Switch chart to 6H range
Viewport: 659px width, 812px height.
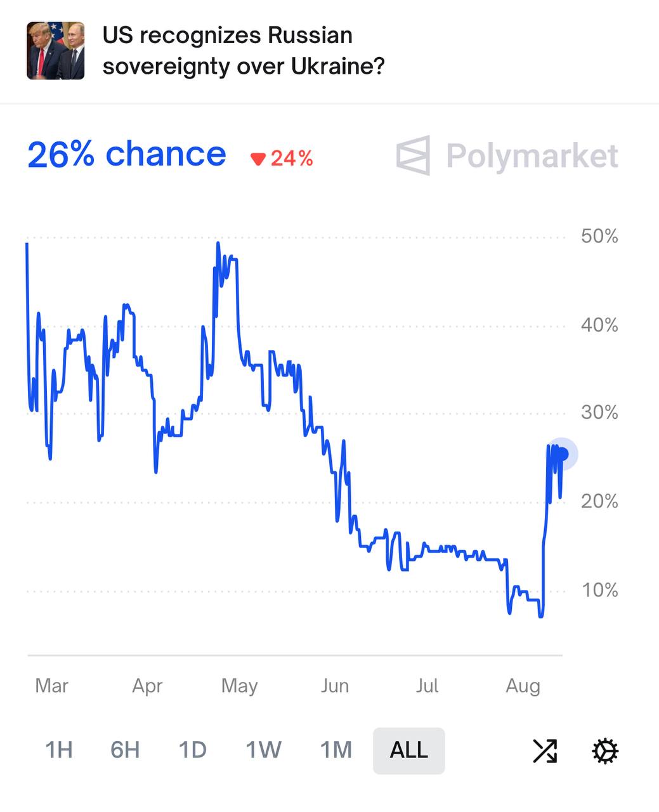125,750
